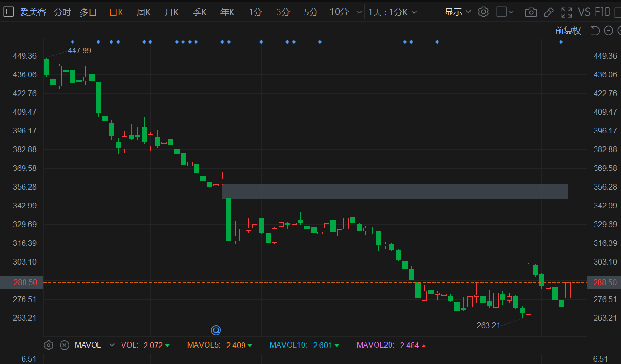Open the F10 company info page
The width and height of the screenshot is (621, 364).
pos(602,12)
